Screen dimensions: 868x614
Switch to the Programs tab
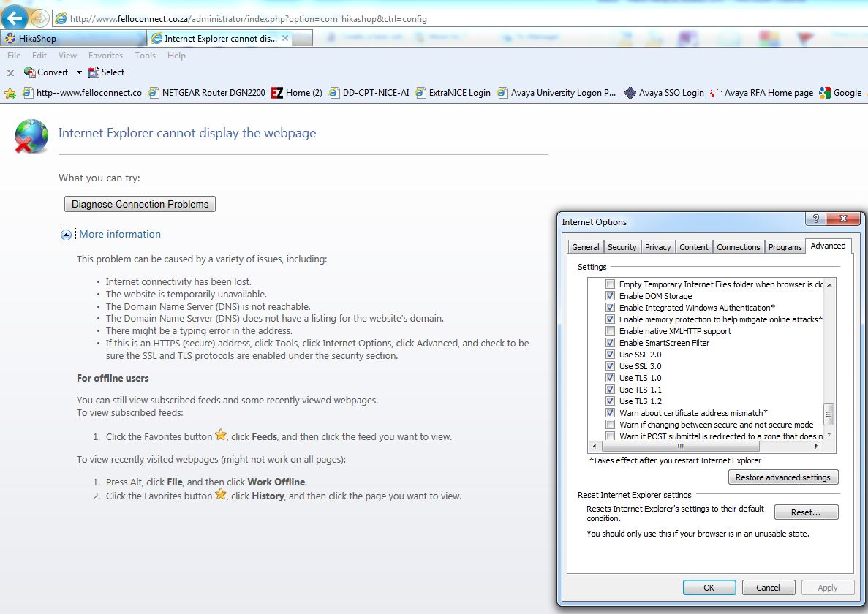(785, 247)
